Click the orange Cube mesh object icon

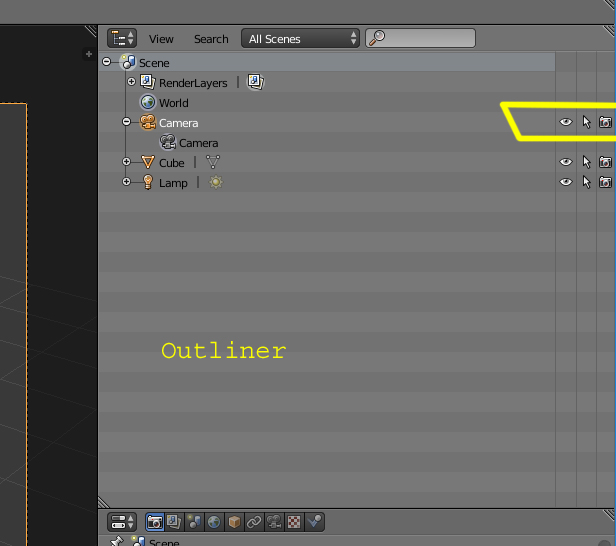pos(148,162)
